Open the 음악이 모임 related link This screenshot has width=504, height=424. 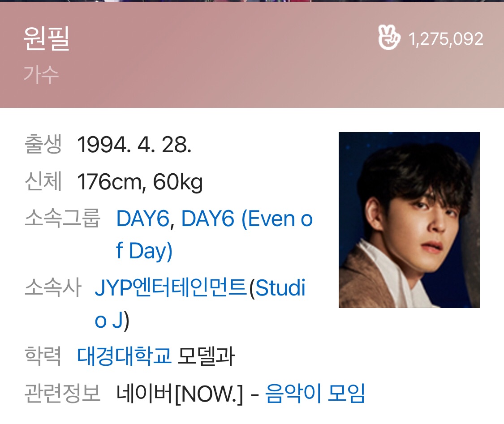tap(315, 393)
